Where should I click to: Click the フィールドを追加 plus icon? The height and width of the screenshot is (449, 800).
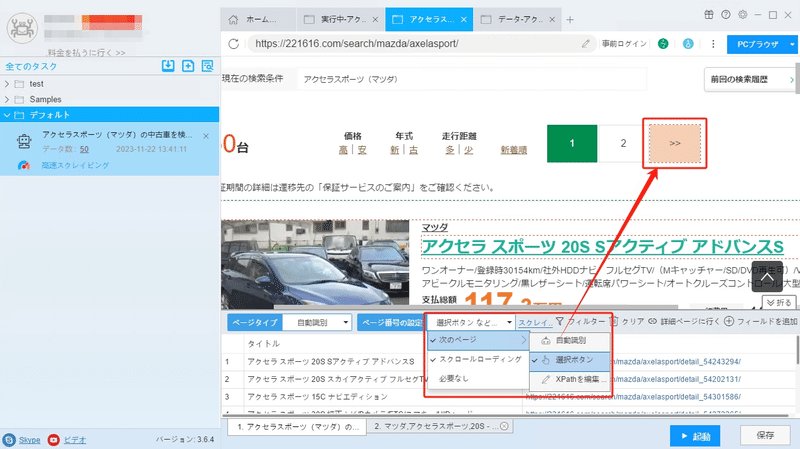pyautogui.click(x=729, y=321)
